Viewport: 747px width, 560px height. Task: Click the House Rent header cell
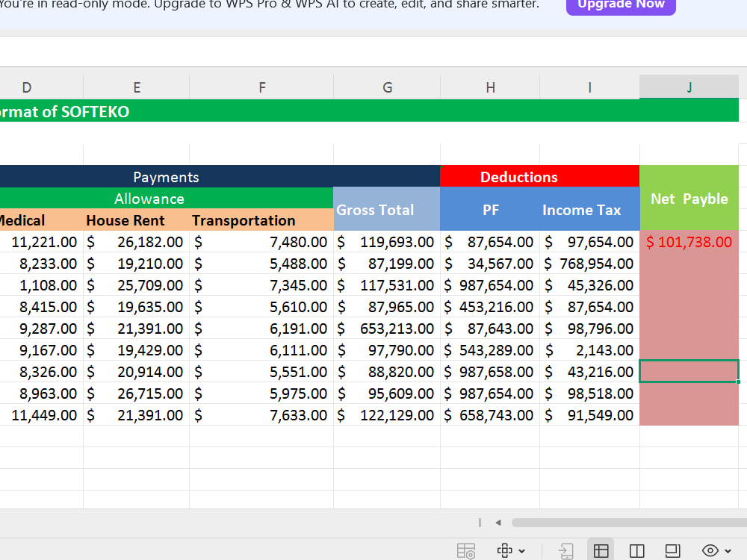click(136, 220)
